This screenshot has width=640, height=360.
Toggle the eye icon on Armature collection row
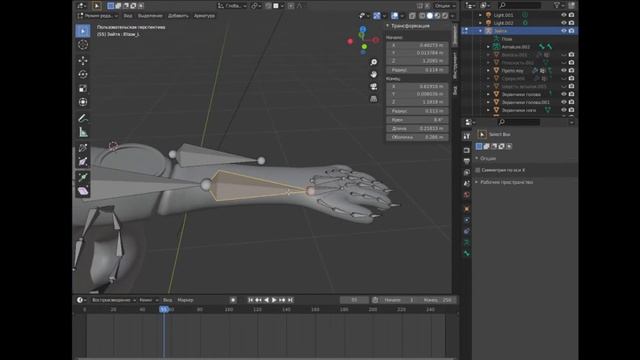(564, 31)
